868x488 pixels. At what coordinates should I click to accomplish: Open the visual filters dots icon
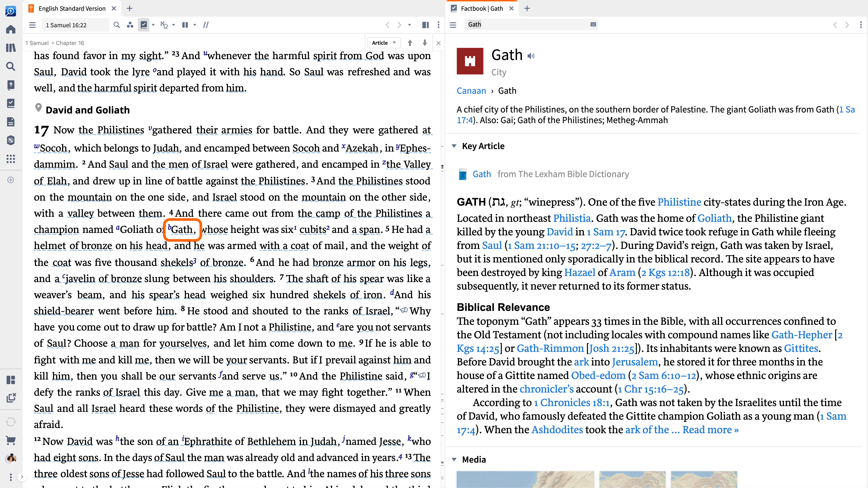click(x=130, y=25)
